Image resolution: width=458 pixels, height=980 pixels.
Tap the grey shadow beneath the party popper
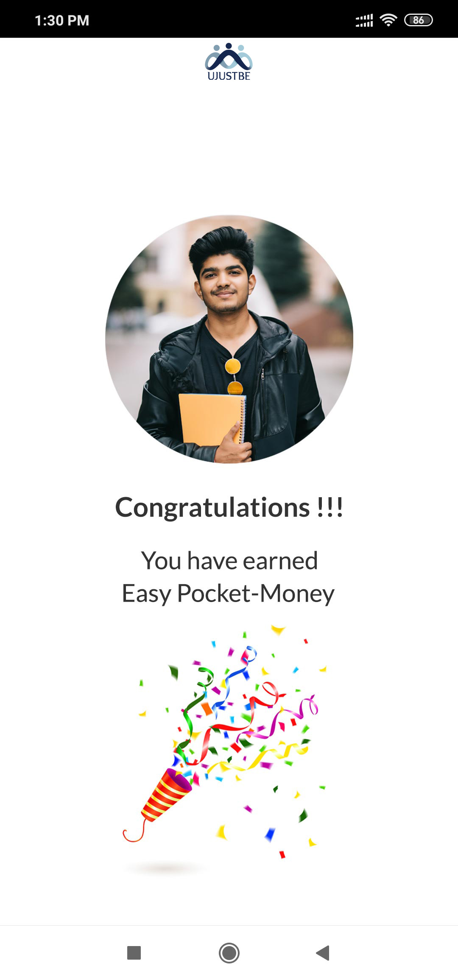click(x=165, y=868)
